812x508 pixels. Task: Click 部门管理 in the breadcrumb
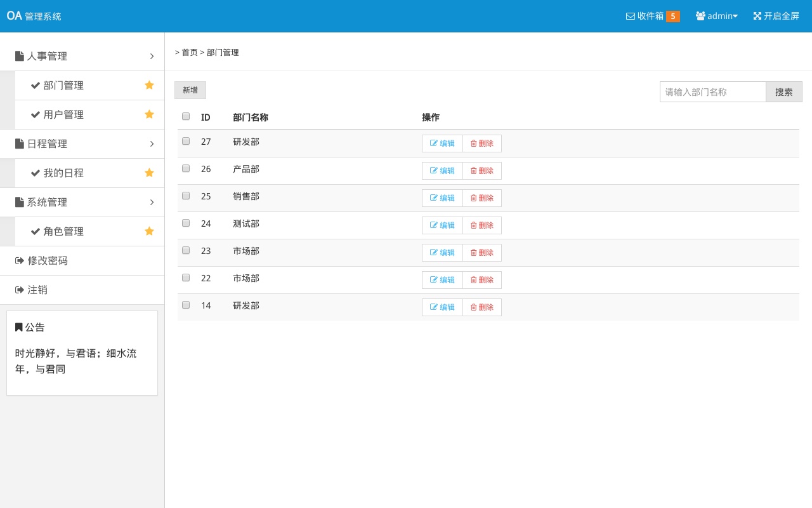click(x=223, y=53)
